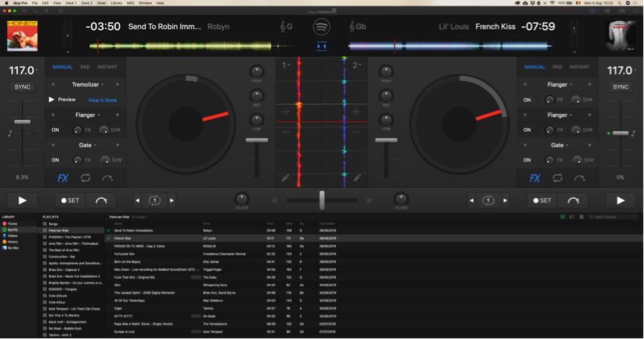Viewport: 644px width, 339px height.
Task: Click View in Store link
Action: 103,101
